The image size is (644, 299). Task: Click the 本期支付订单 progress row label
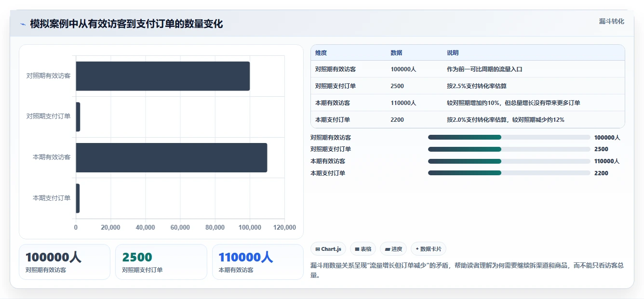pyautogui.click(x=328, y=173)
